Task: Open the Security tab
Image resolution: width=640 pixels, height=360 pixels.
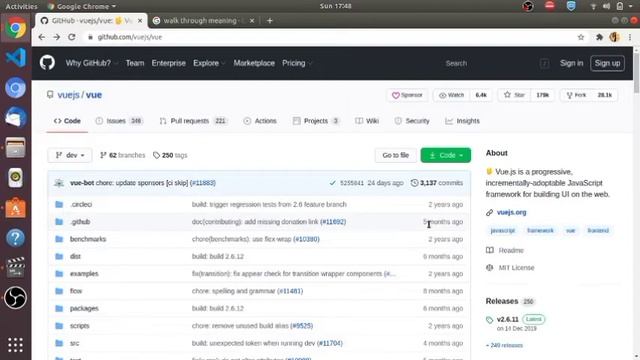Action: click(412, 121)
